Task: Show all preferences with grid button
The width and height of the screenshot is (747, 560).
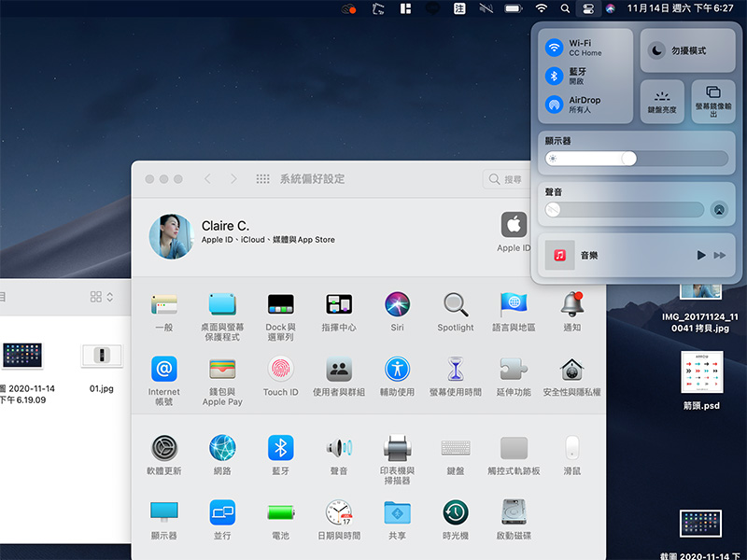Action: click(262, 179)
